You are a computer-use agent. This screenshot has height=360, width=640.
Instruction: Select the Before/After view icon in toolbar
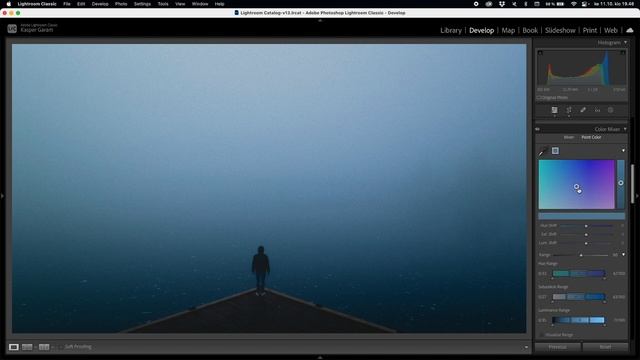[x=44, y=347]
